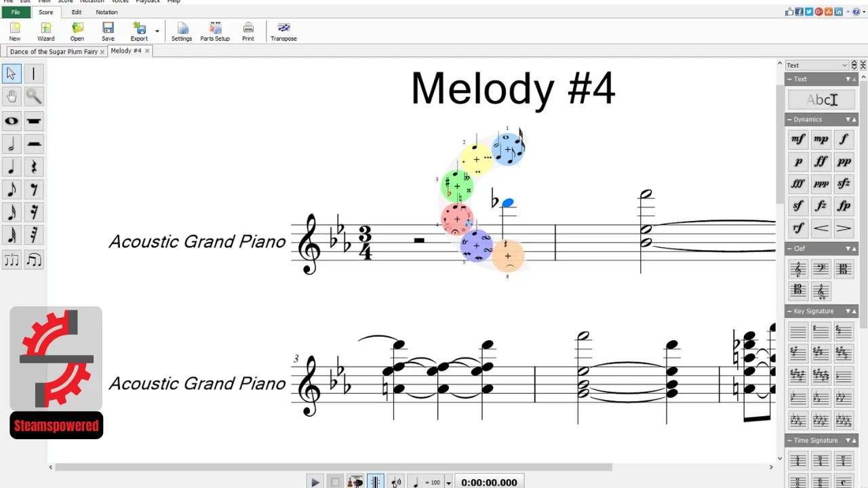
Task: Collapse the Key Signature palette section
Action: click(790, 311)
